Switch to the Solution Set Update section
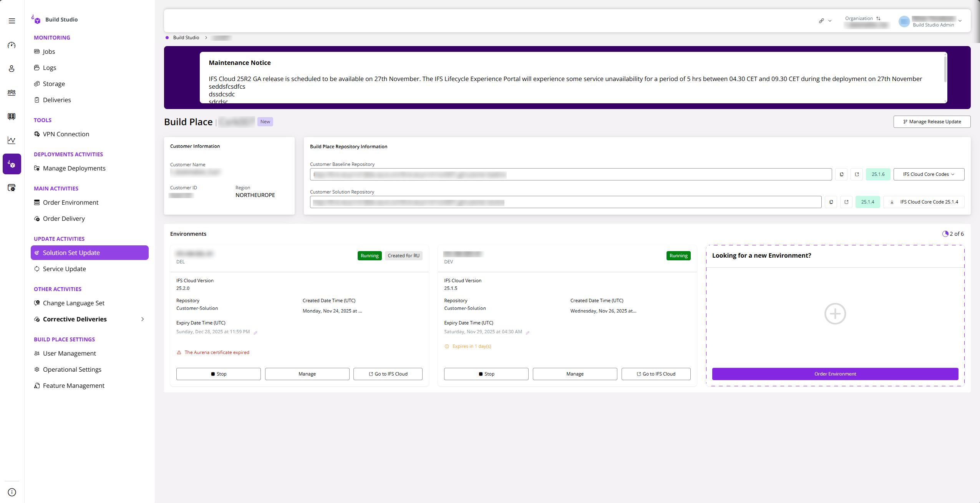The height and width of the screenshot is (503, 980). tap(89, 252)
